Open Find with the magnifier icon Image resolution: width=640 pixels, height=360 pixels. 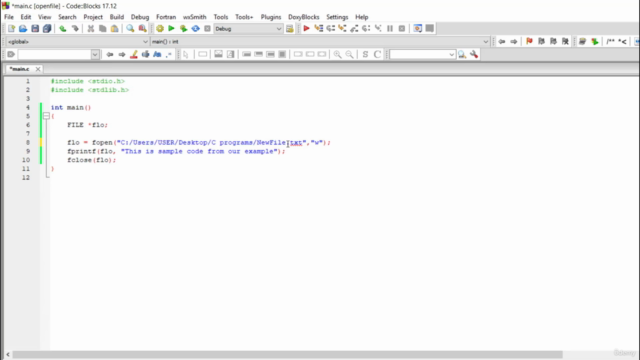(130, 29)
